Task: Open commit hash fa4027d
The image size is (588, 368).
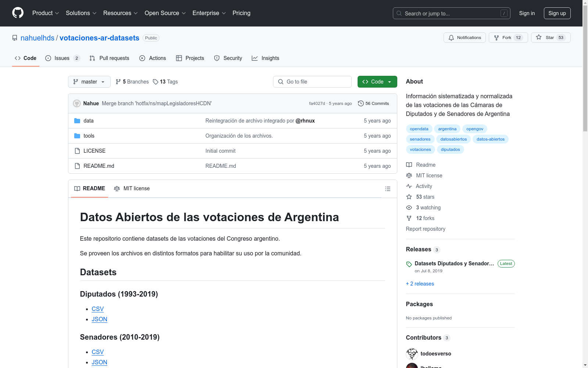Action: point(317,103)
